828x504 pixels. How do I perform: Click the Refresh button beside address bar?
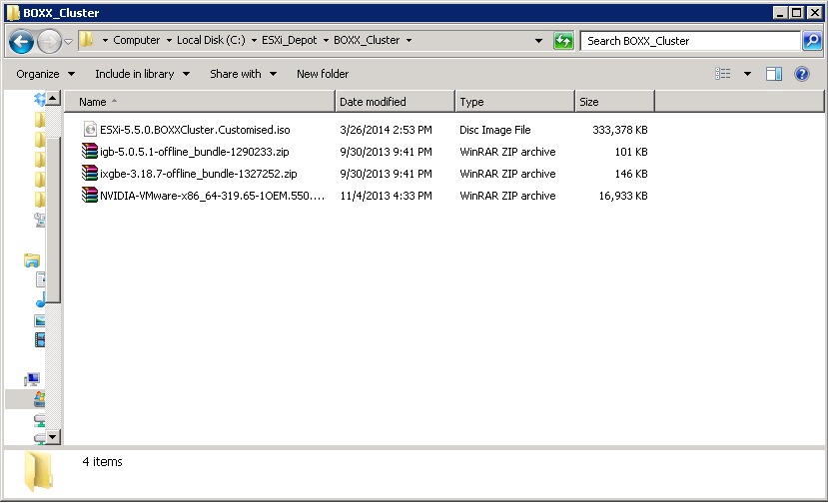pos(563,41)
